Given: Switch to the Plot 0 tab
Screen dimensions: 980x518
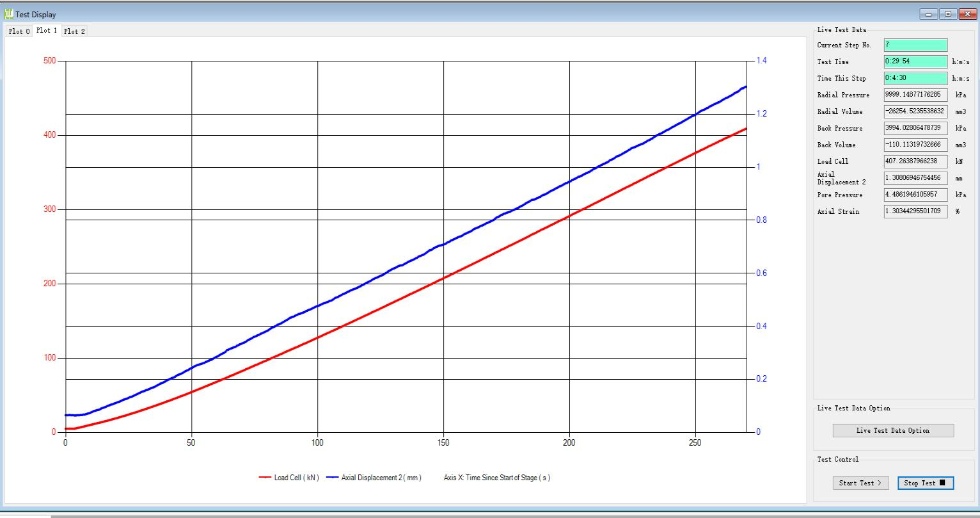Looking at the screenshot, I should coord(19,31).
